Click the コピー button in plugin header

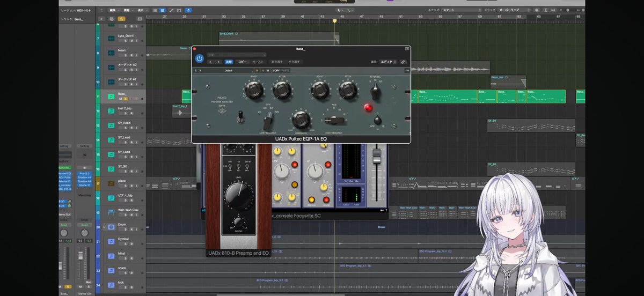tap(243, 62)
